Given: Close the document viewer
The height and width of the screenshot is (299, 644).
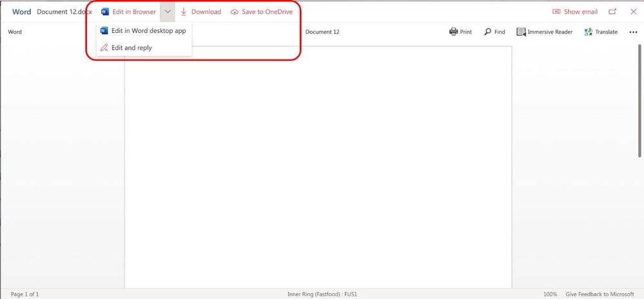Looking at the screenshot, I should click(633, 12).
